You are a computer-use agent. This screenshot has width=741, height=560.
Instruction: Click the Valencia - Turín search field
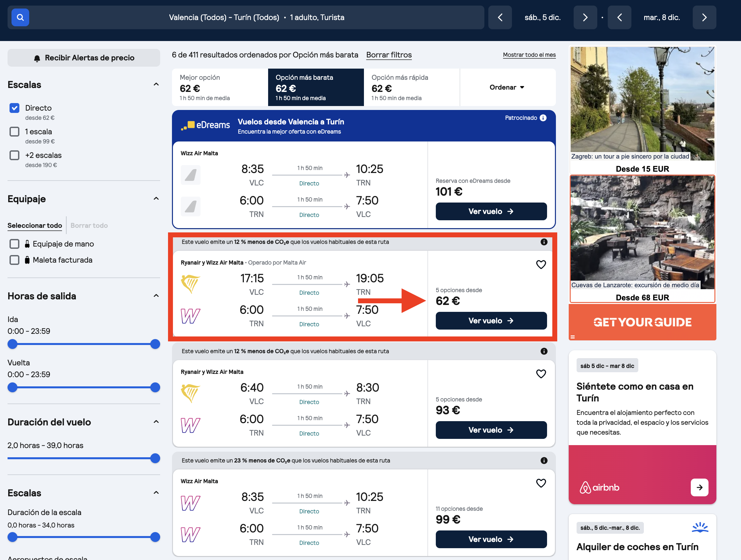tap(246, 17)
